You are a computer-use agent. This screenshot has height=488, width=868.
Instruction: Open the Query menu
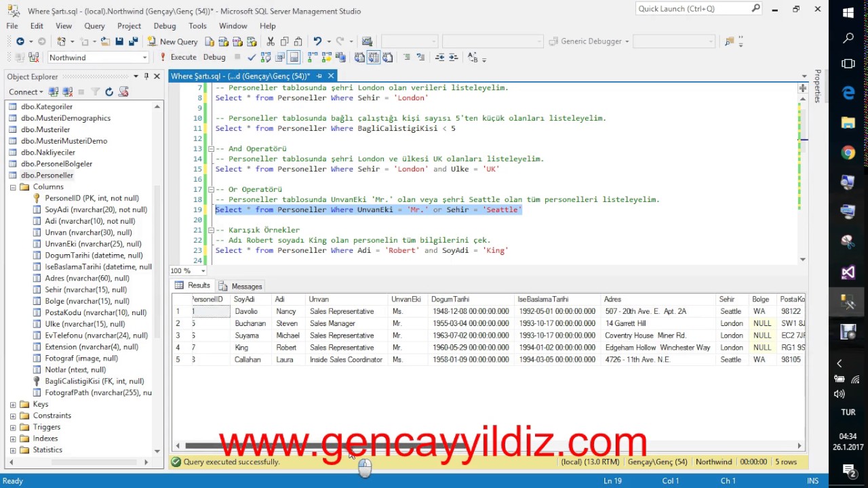[94, 26]
